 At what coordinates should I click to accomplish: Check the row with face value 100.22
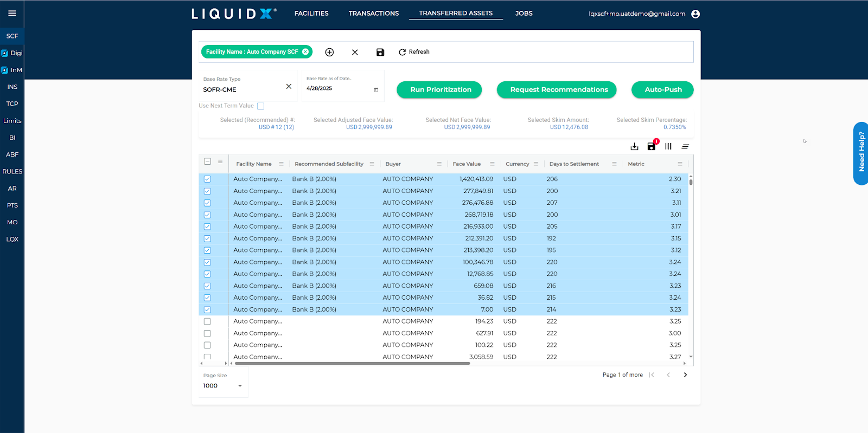tap(207, 345)
